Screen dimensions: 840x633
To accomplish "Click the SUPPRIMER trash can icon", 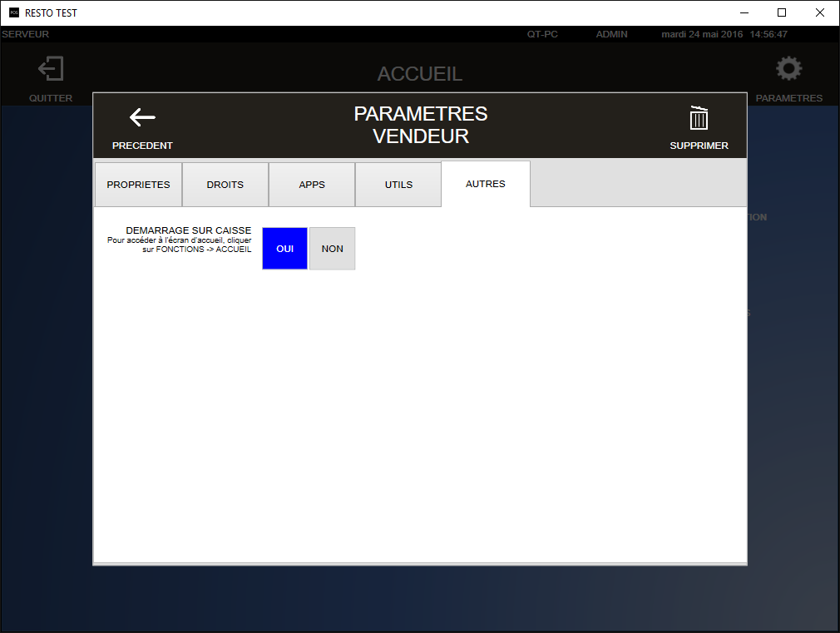I will click(699, 118).
